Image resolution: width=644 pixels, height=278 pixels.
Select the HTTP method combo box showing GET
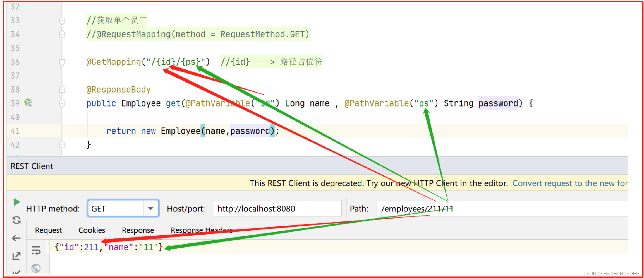point(123,209)
